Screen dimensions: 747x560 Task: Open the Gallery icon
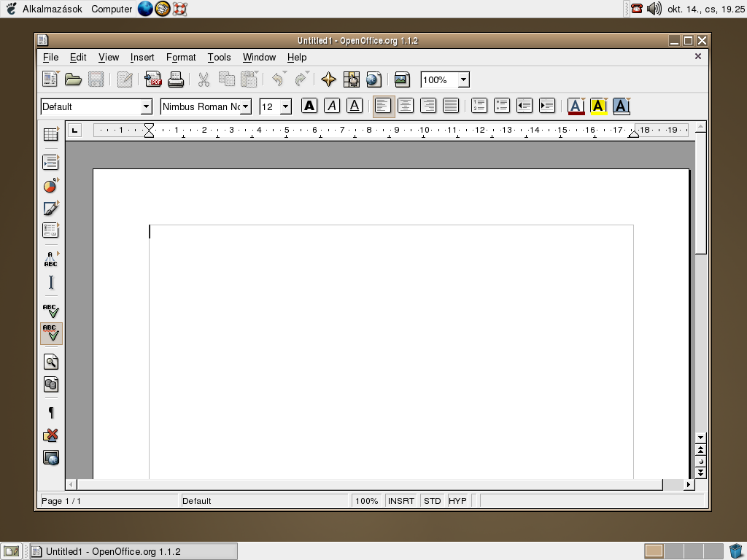click(x=402, y=79)
